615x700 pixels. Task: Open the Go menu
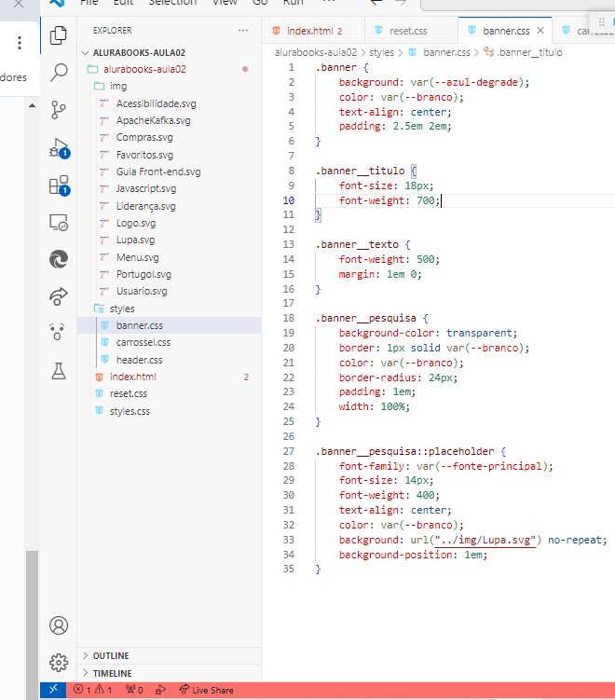260,3
